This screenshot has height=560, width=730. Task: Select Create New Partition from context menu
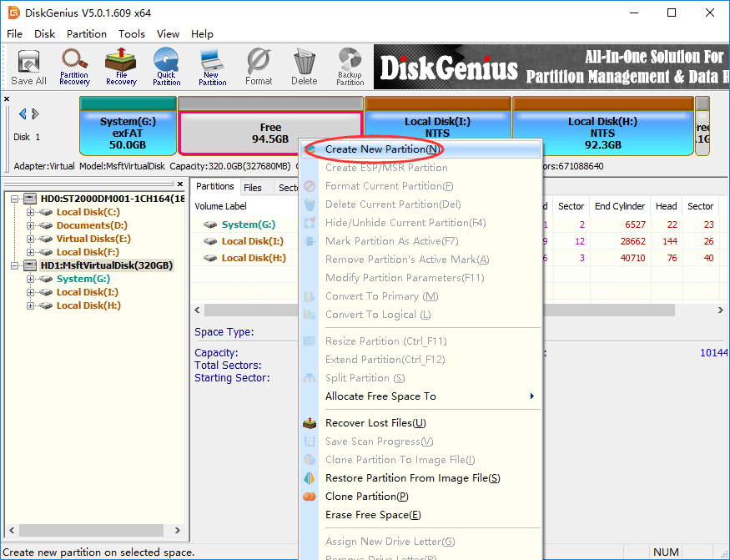click(383, 149)
